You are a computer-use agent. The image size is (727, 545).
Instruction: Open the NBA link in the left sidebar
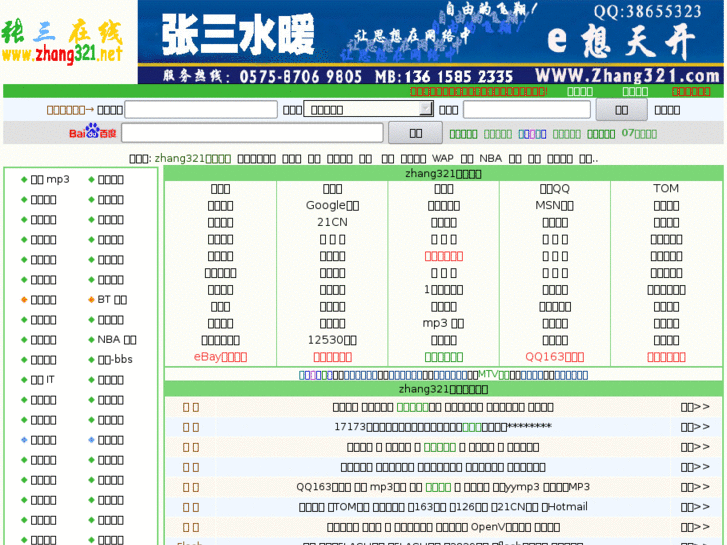click(x=116, y=340)
